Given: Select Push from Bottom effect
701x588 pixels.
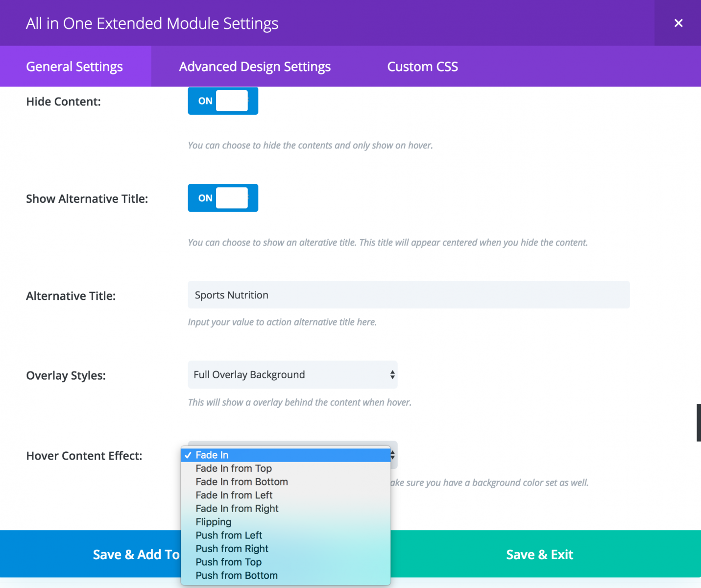Looking at the screenshot, I should click(x=286, y=575).
